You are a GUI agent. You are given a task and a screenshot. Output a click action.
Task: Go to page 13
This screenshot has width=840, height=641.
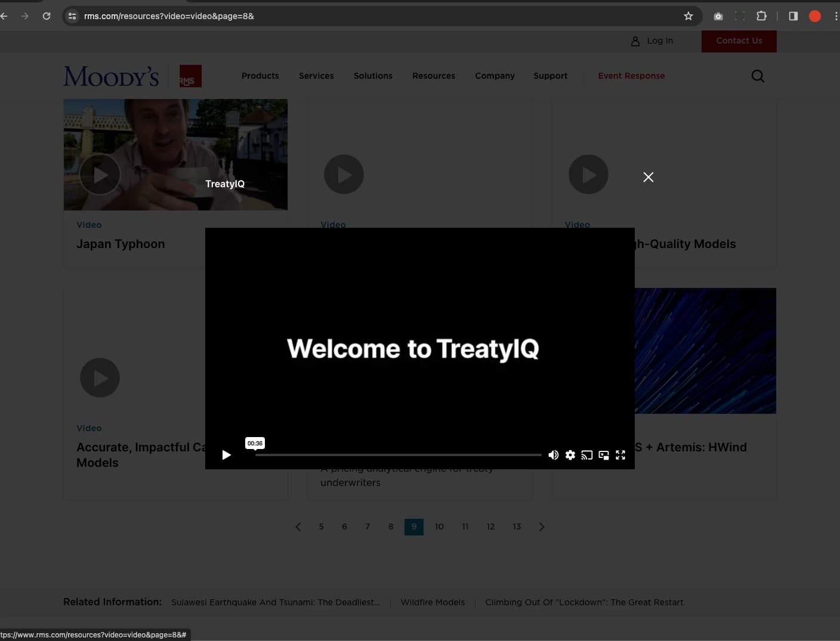pos(517,527)
